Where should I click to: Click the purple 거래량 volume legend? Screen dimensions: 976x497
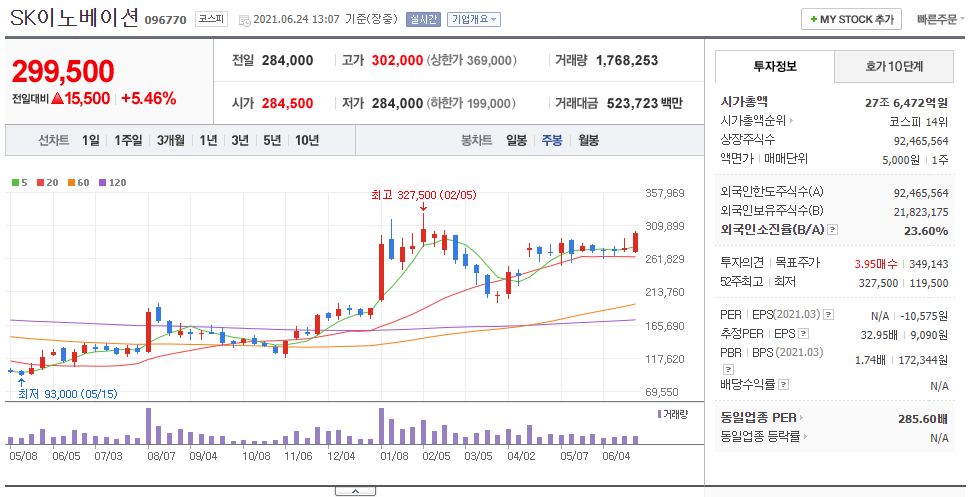pos(673,414)
